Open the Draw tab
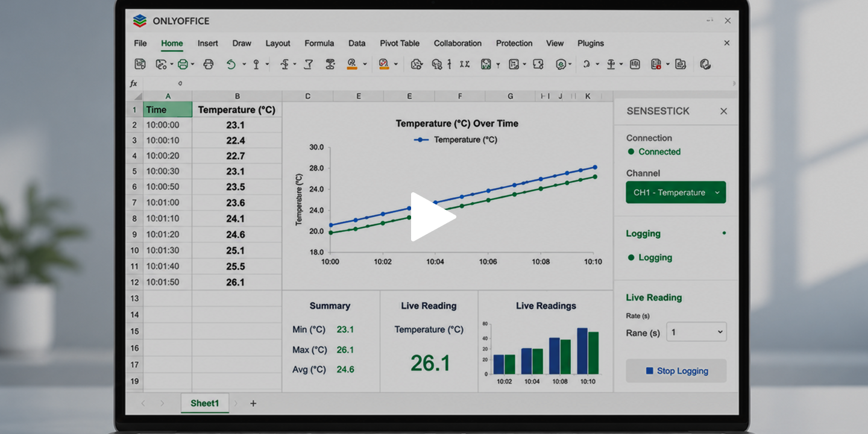Viewport: 868px width, 434px height. point(242,43)
